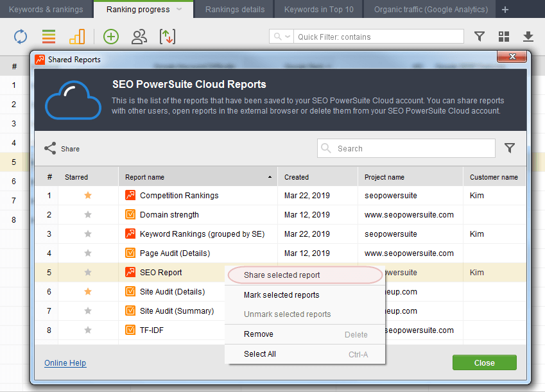Switch to Rankings details tab

(235, 10)
